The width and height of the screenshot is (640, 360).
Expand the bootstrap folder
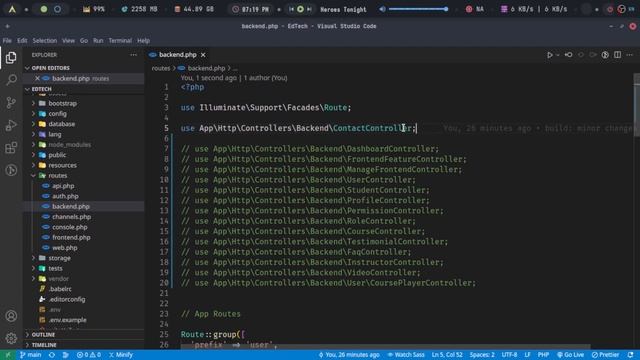click(62, 103)
